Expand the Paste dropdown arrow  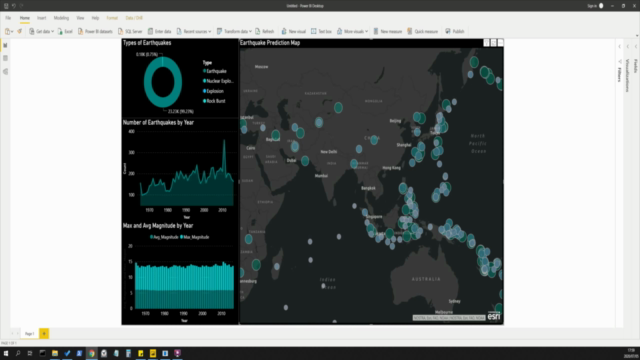(x=12, y=31)
